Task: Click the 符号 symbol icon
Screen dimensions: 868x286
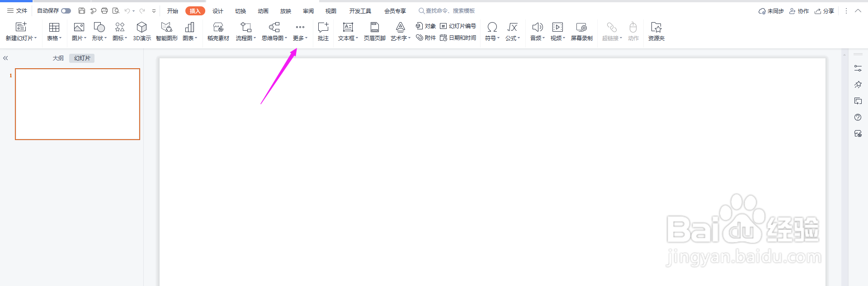Action: click(x=492, y=27)
